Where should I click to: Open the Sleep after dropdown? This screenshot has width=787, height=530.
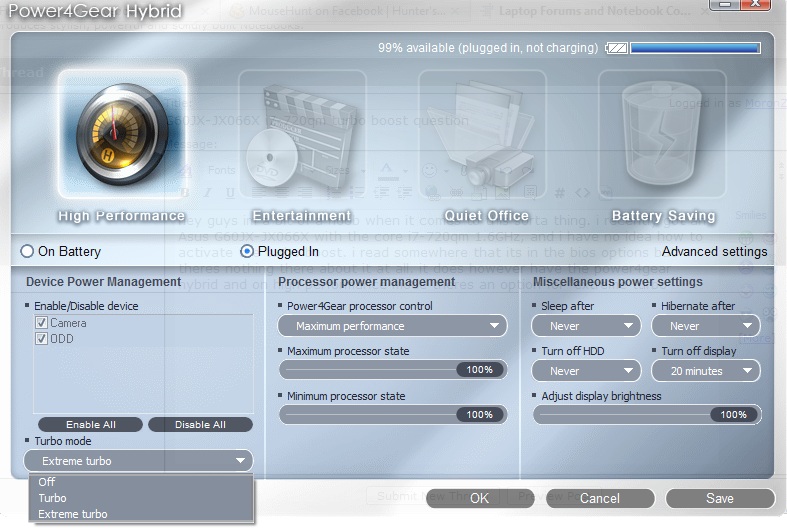[586, 326]
